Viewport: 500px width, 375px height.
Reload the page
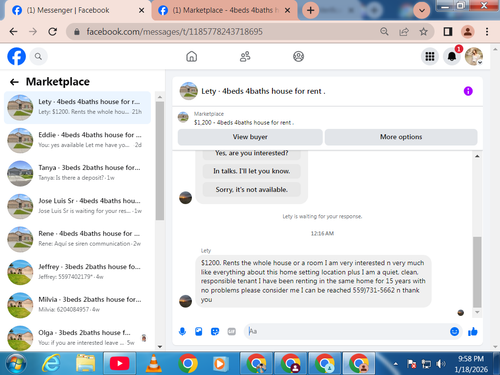52,32
